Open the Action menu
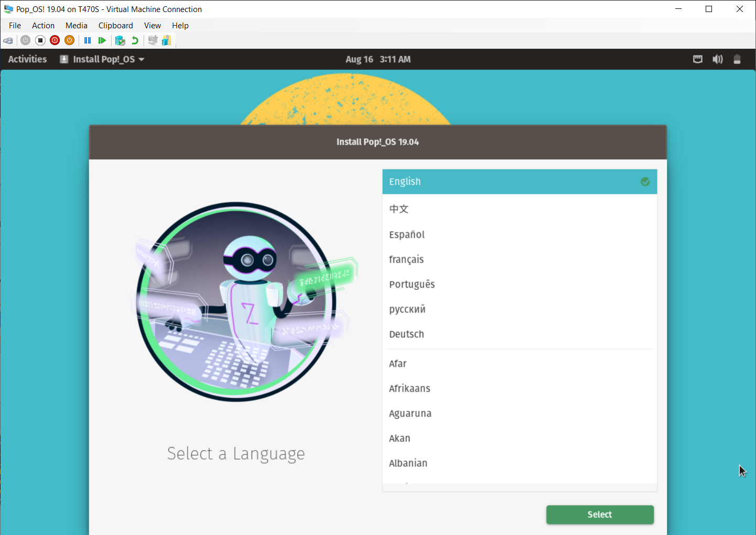The height and width of the screenshot is (535, 756). [x=43, y=25]
